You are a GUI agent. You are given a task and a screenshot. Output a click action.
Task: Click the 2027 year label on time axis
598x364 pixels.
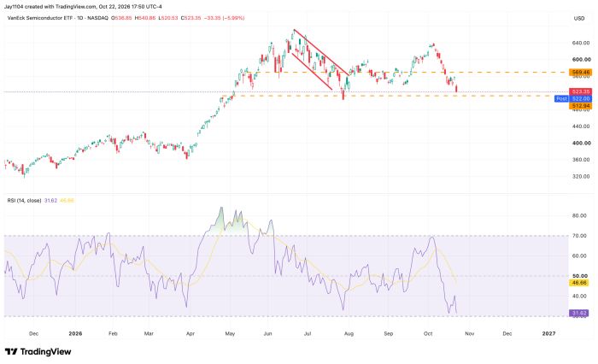pos(548,333)
